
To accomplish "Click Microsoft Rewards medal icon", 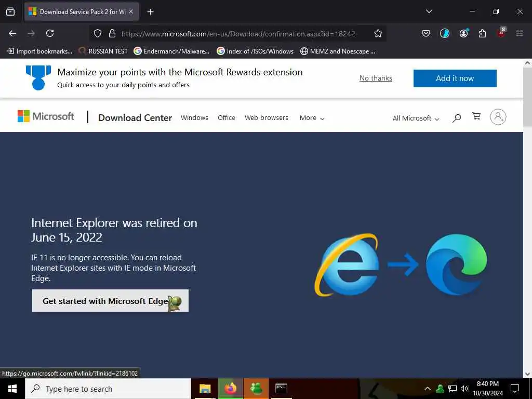I will click(x=38, y=78).
